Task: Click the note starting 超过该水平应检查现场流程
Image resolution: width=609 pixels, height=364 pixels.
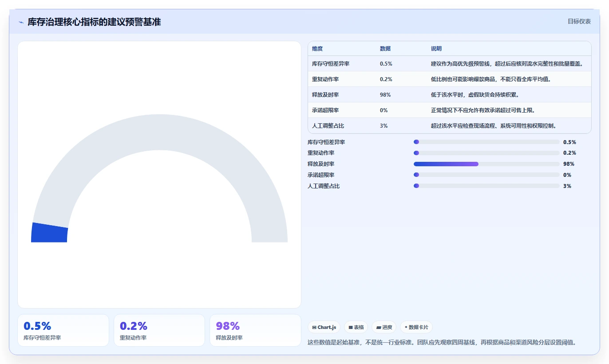Action: pos(494,126)
